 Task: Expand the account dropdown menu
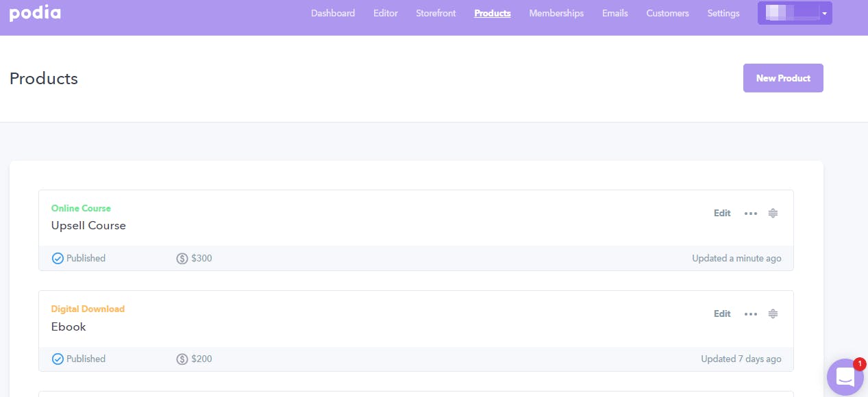click(x=795, y=13)
